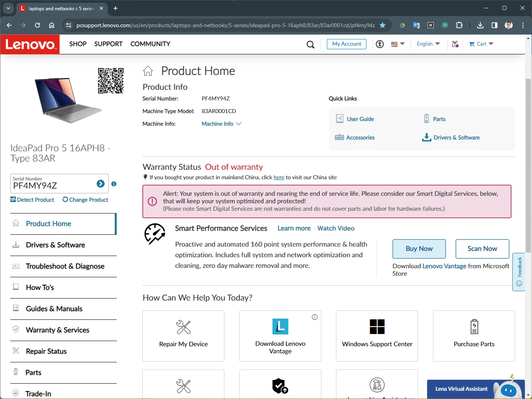Click the Watch Video link

pyautogui.click(x=336, y=228)
